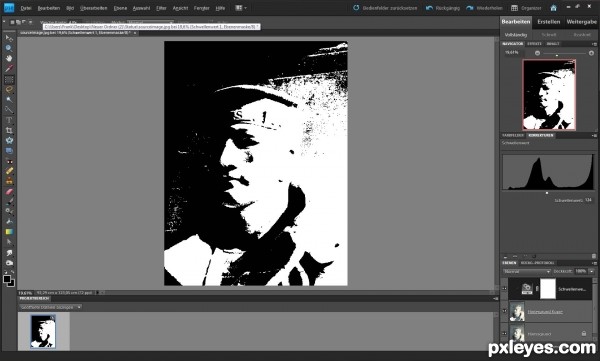This screenshot has height=361, width=600.
Task: Open the Filter menu
Action: point(161,8)
